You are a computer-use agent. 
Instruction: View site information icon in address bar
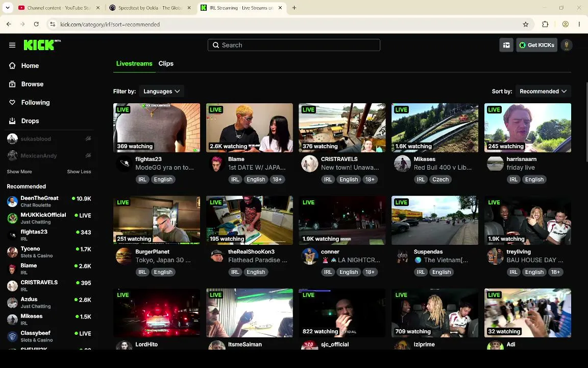pyautogui.click(x=53, y=25)
